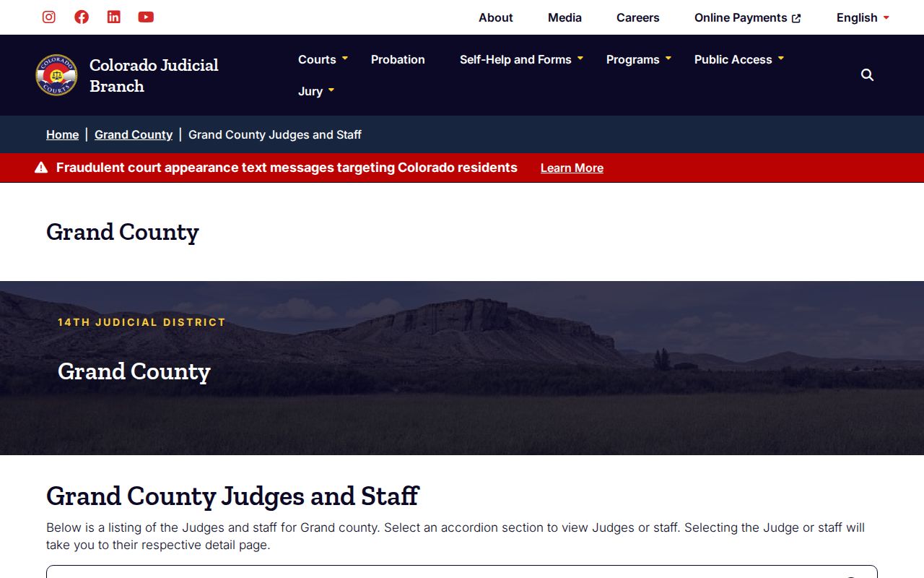Image resolution: width=924 pixels, height=578 pixels.
Task: Click Learn More in fraud alert banner
Action: point(572,168)
